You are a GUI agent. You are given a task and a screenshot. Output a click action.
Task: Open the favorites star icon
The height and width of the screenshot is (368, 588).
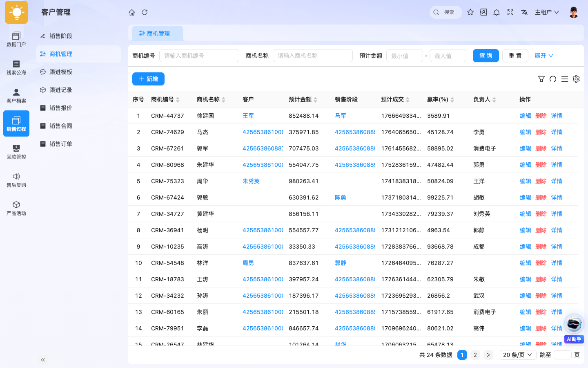[470, 12]
